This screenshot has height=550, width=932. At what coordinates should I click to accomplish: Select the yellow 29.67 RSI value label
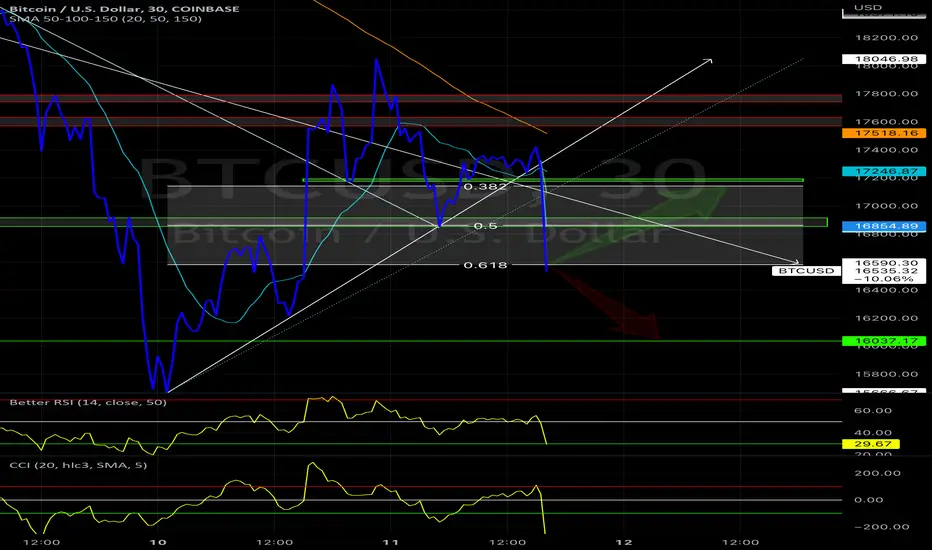pyautogui.click(x=871, y=444)
